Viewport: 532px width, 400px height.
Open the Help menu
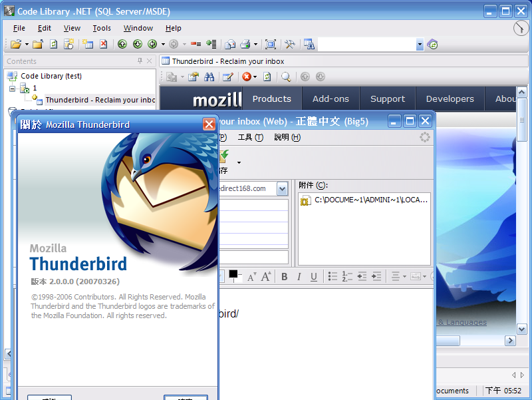pyautogui.click(x=174, y=28)
